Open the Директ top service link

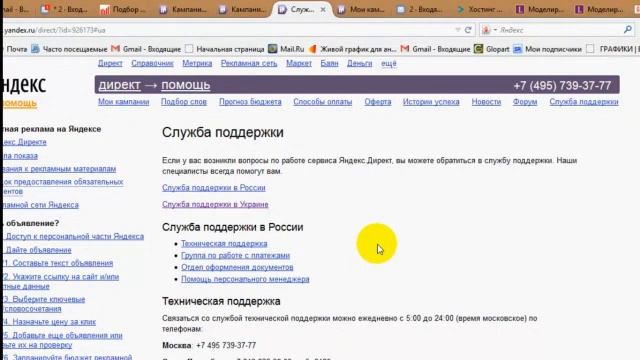coord(110,63)
